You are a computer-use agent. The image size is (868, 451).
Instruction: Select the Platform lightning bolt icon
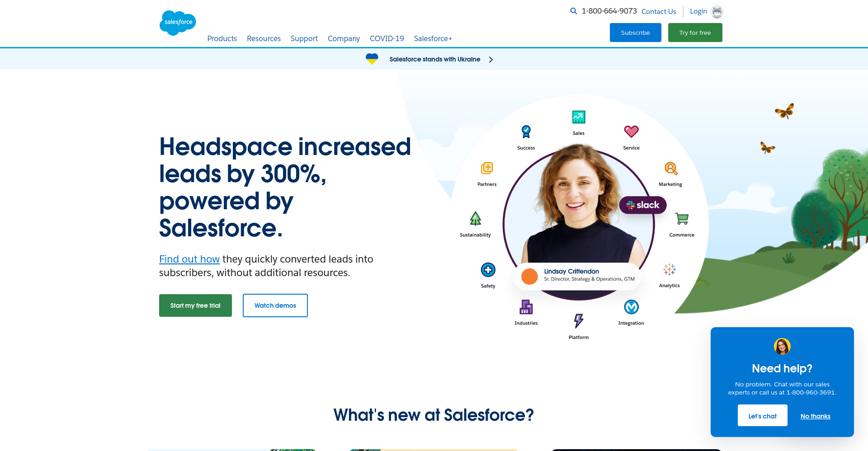[579, 321]
